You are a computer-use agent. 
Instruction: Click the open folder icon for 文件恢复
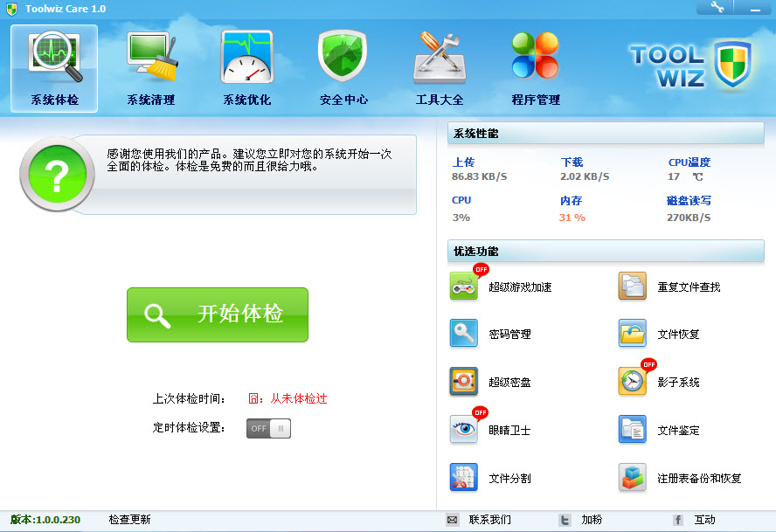(633, 334)
